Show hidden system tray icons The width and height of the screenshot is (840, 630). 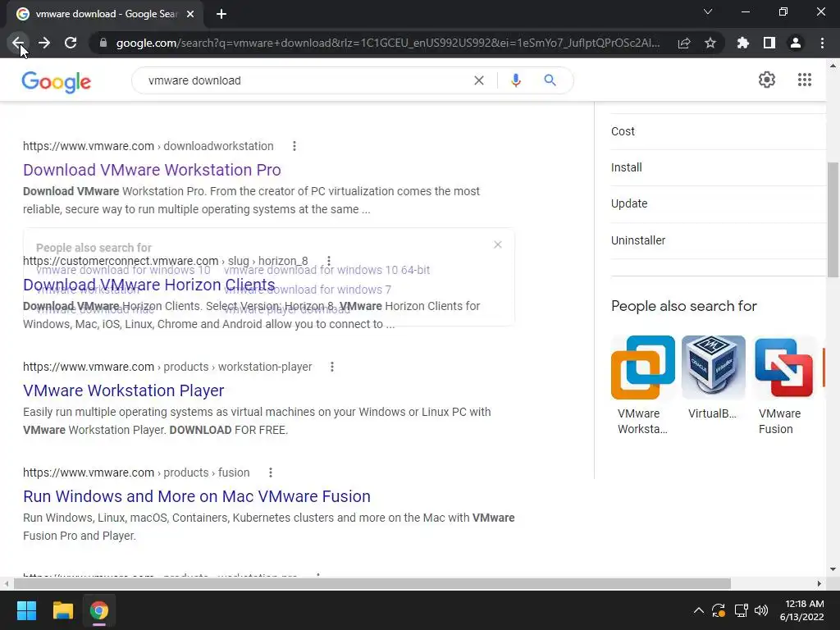(x=699, y=610)
